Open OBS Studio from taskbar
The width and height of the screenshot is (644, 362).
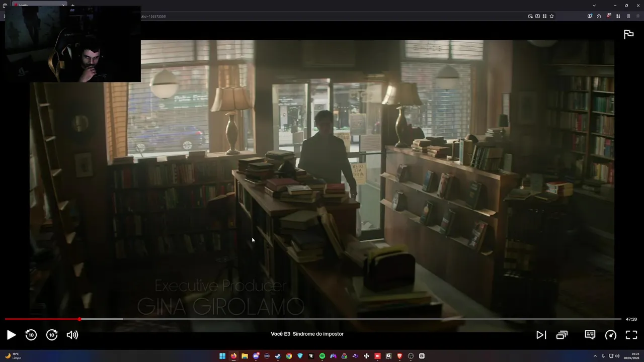click(411, 356)
